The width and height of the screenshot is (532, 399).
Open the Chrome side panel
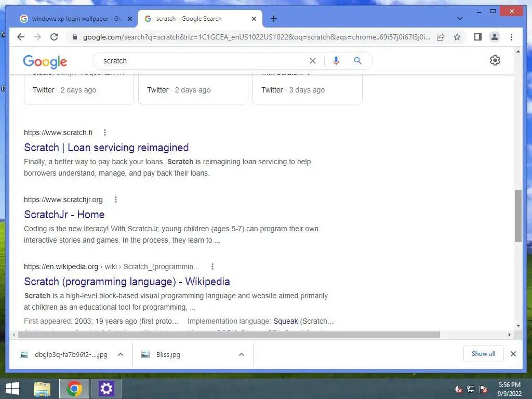tap(478, 37)
